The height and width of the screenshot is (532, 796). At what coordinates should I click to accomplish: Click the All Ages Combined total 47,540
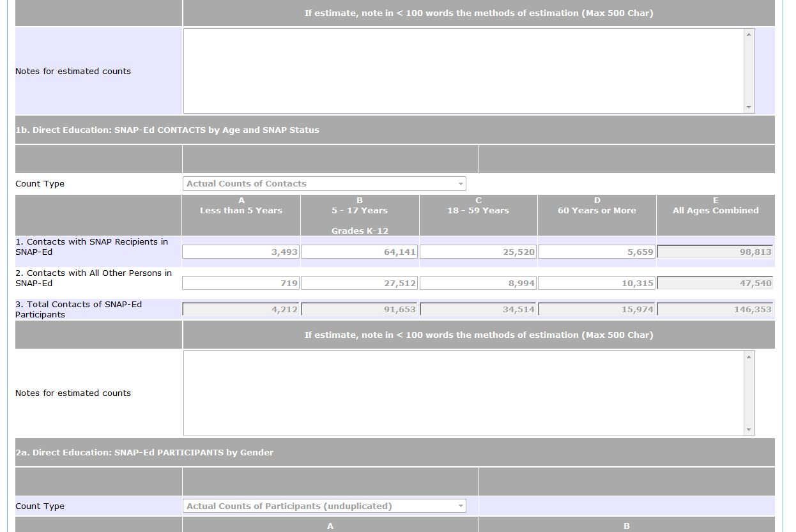[x=715, y=284]
